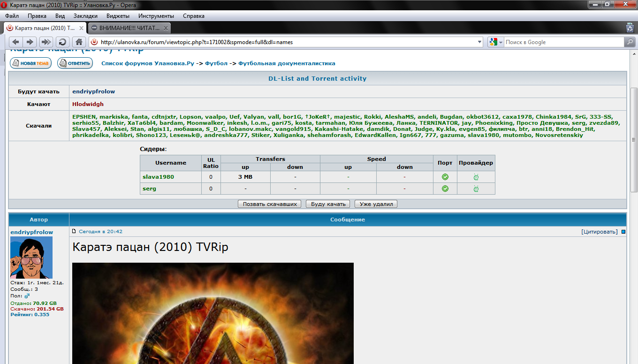Reload the current page

point(62,42)
